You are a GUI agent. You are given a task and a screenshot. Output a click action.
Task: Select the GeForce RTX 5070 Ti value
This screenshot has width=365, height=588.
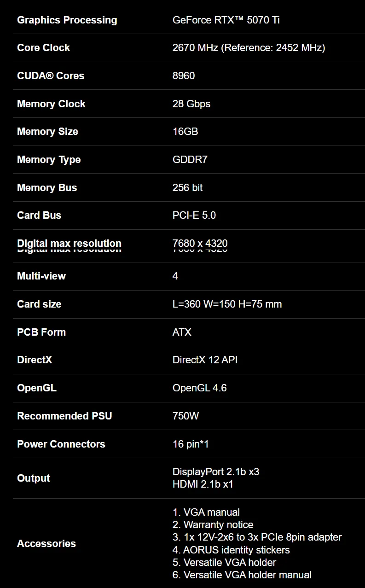[x=226, y=20]
